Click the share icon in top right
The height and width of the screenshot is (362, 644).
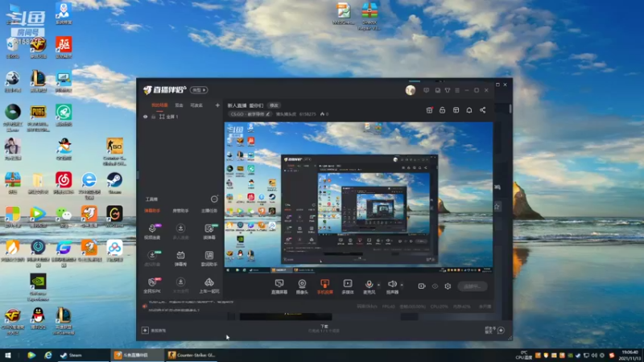[482, 110]
